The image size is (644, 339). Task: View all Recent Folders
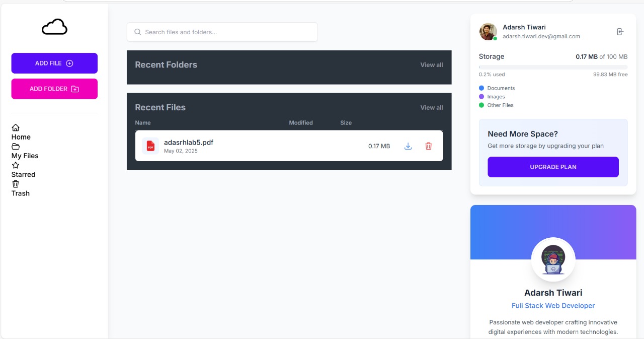point(431,65)
